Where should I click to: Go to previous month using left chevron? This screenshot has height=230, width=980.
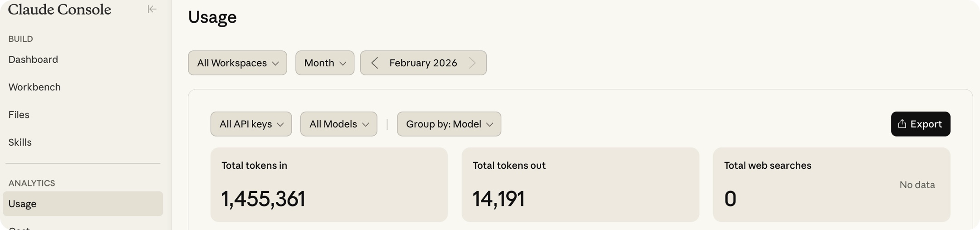(374, 63)
